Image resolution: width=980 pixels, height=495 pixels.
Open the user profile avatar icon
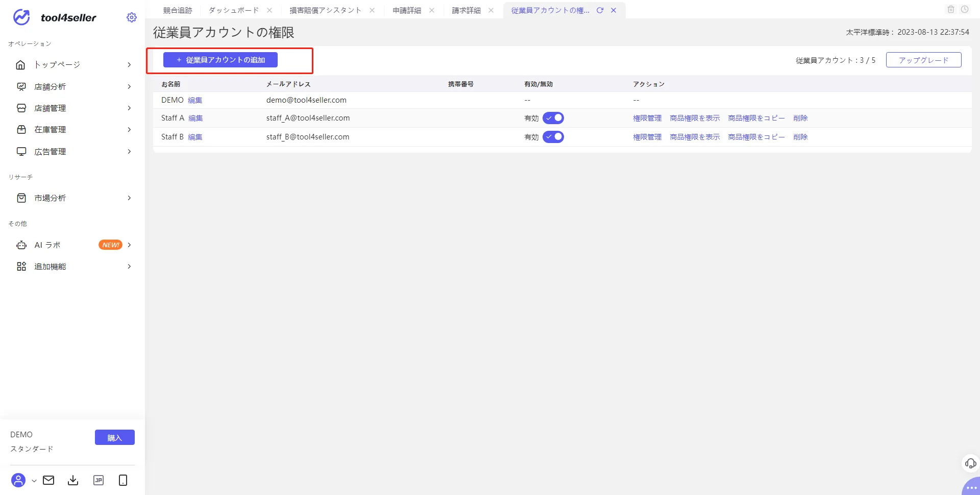[18, 480]
